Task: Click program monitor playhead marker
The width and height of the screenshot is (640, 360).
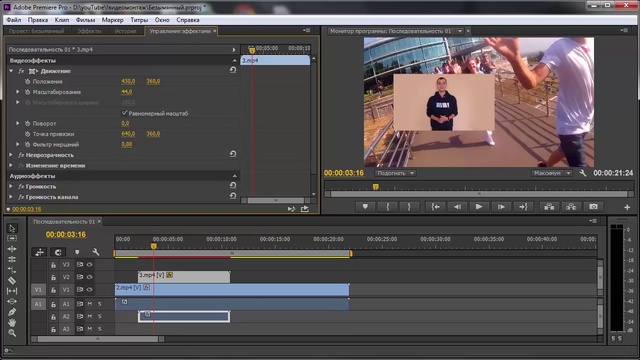Action: coord(376,187)
